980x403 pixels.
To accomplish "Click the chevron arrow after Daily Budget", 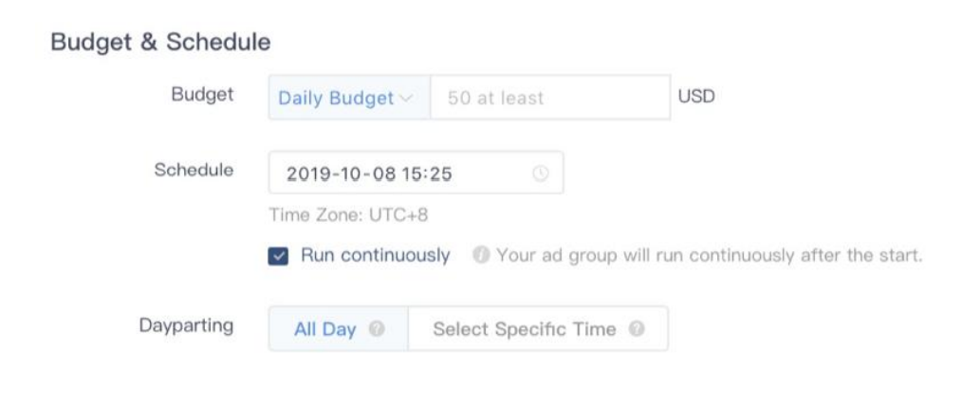I will click(406, 98).
